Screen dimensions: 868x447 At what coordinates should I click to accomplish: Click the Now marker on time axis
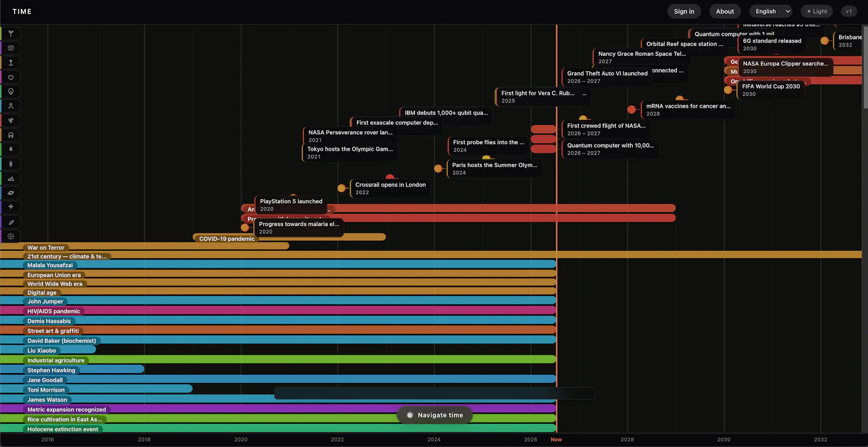pyautogui.click(x=556, y=439)
